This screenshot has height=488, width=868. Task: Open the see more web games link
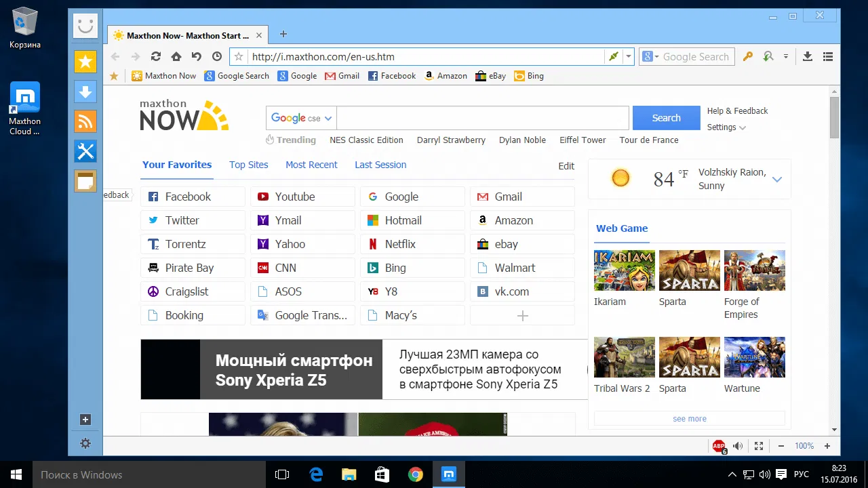[x=689, y=418]
